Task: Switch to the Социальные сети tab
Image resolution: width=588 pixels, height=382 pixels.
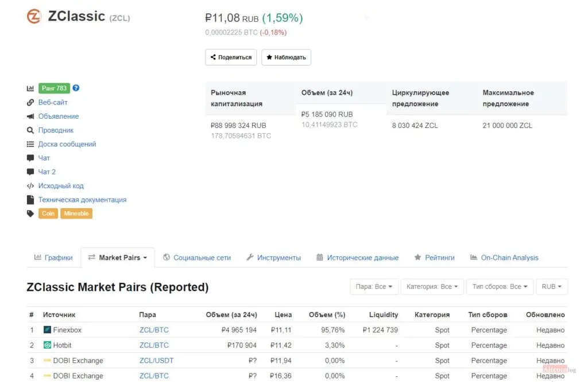Action: tap(197, 258)
